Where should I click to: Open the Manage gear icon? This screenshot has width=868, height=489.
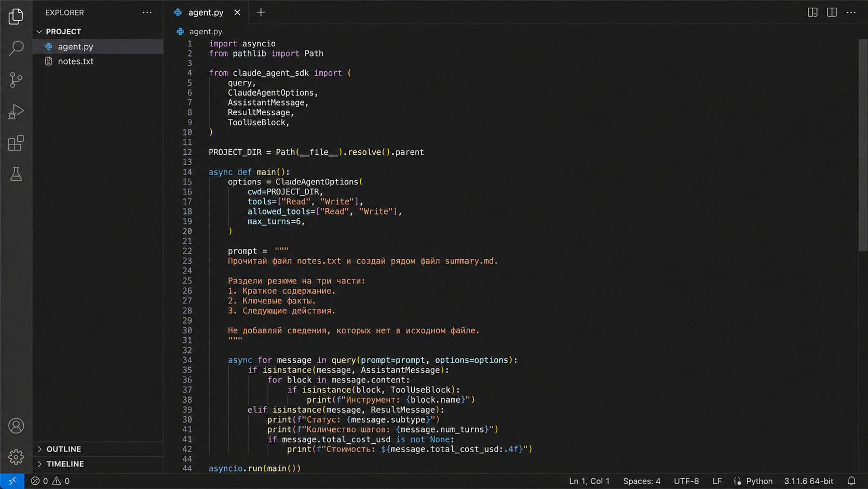pos(16,457)
